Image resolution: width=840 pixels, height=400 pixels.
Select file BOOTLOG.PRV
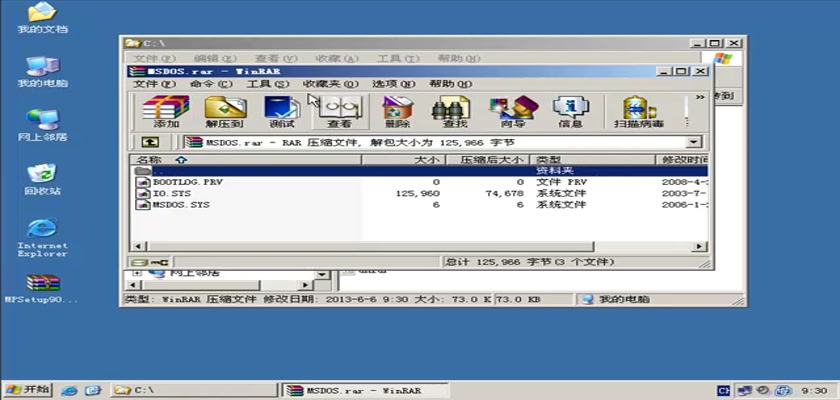pos(188,182)
